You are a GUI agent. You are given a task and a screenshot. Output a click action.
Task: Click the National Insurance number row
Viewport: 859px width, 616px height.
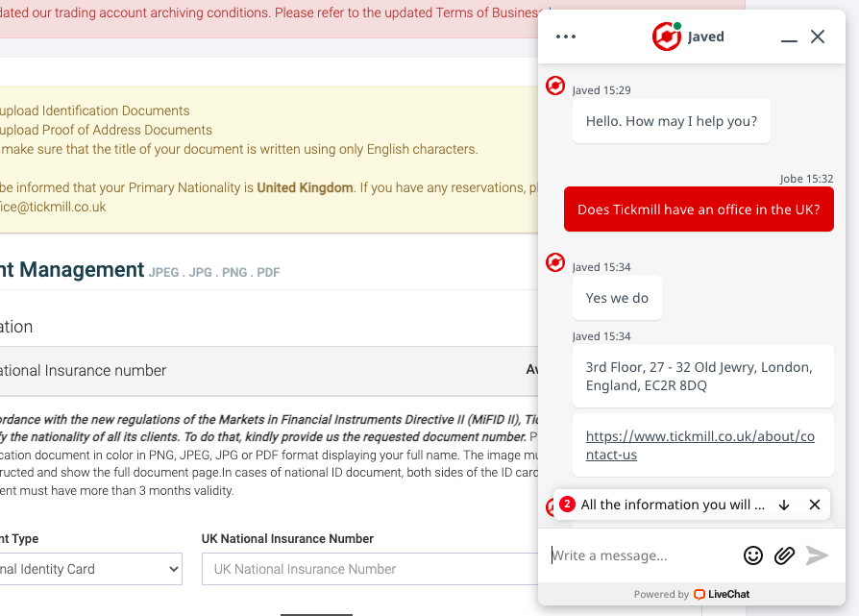269,371
